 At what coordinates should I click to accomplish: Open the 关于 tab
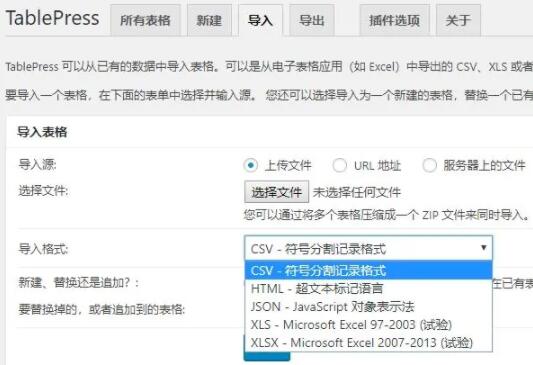point(458,20)
